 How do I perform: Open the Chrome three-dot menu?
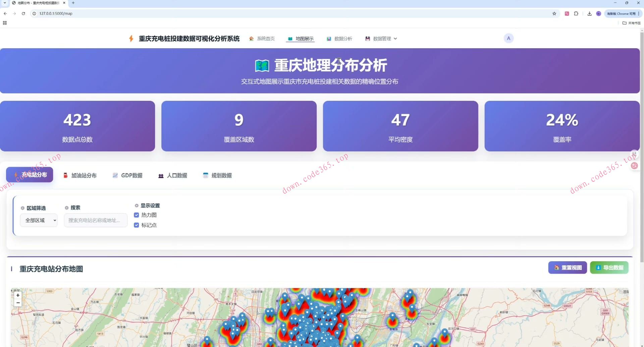[x=639, y=13]
